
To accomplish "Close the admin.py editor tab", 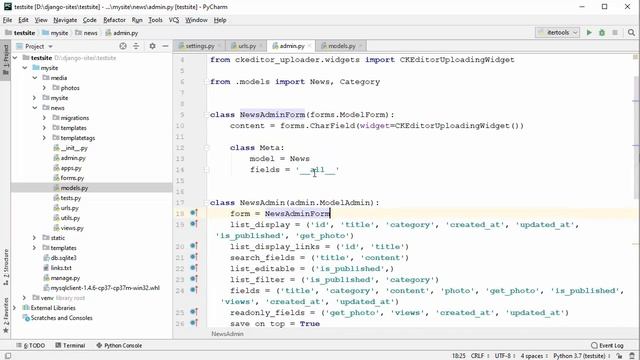I will [x=309, y=46].
